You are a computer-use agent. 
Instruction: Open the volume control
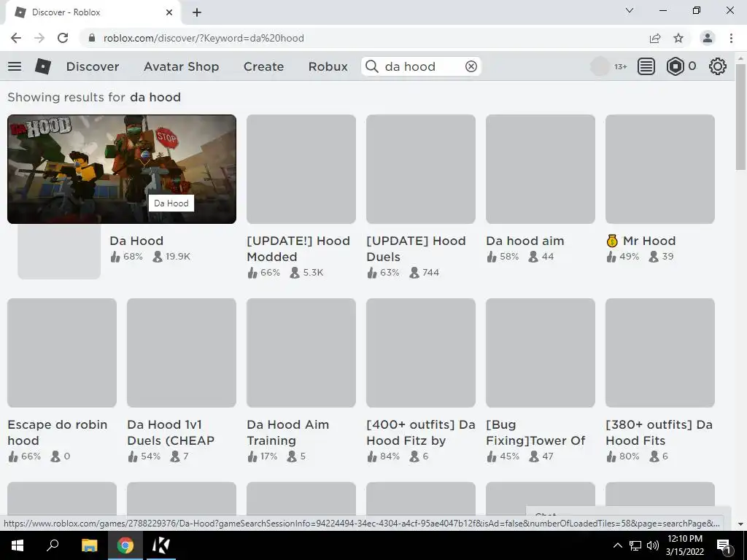653,545
